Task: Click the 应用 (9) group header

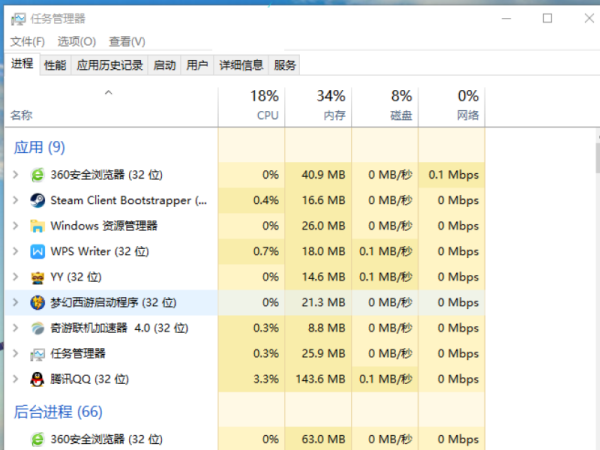Action: [x=39, y=147]
